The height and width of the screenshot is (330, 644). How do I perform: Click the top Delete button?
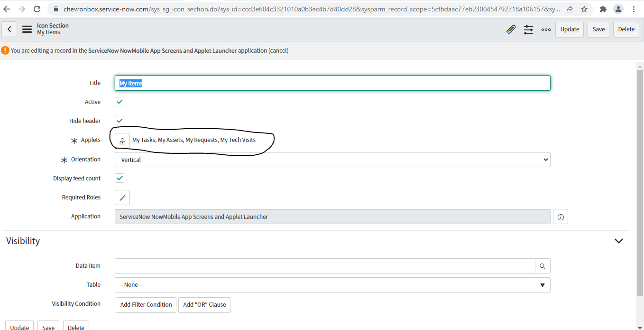626,29
